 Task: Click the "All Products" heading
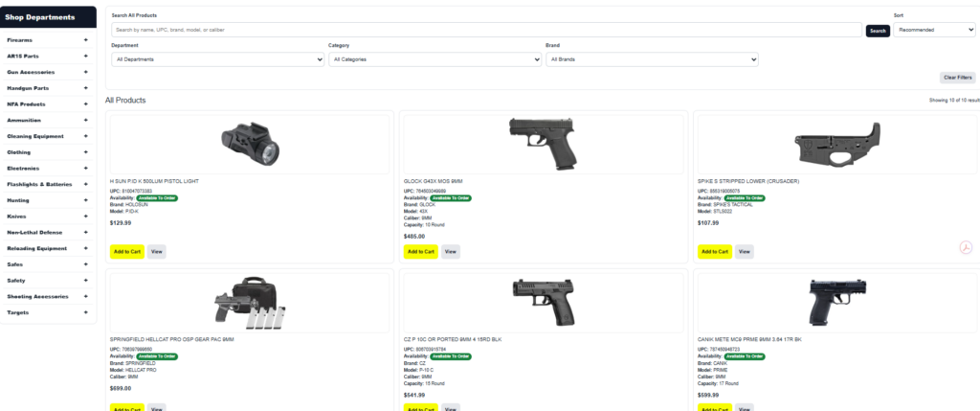(125, 100)
